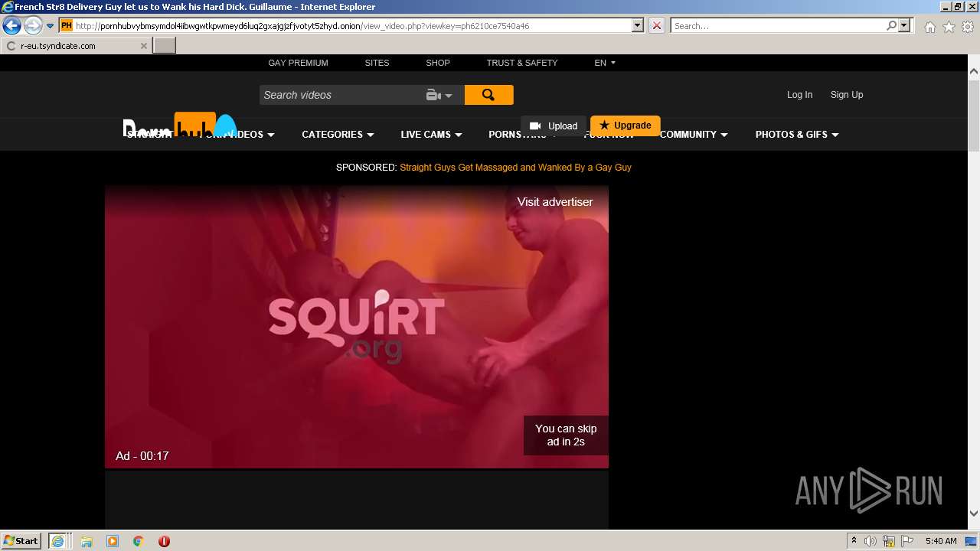Click the browser Forward arrow button
Image resolution: width=980 pixels, height=551 pixels.
coord(33,26)
